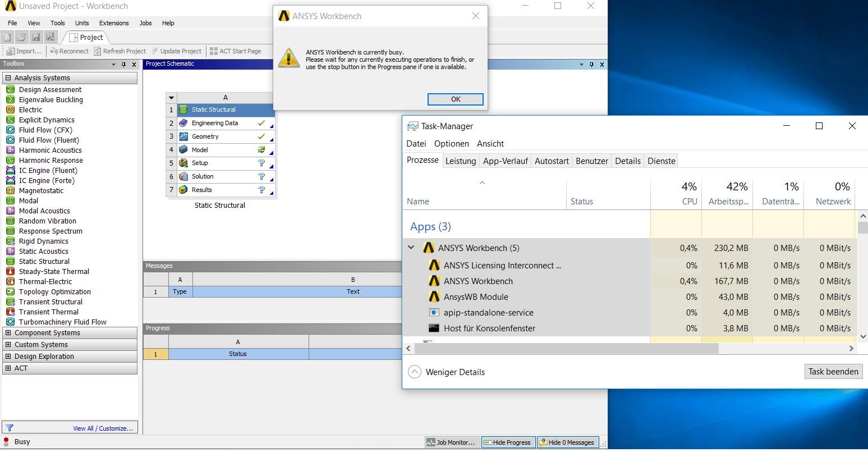Select Topology Optimization in the Toolbox
This screenshot has width=868, height=452.
[54, 292]
